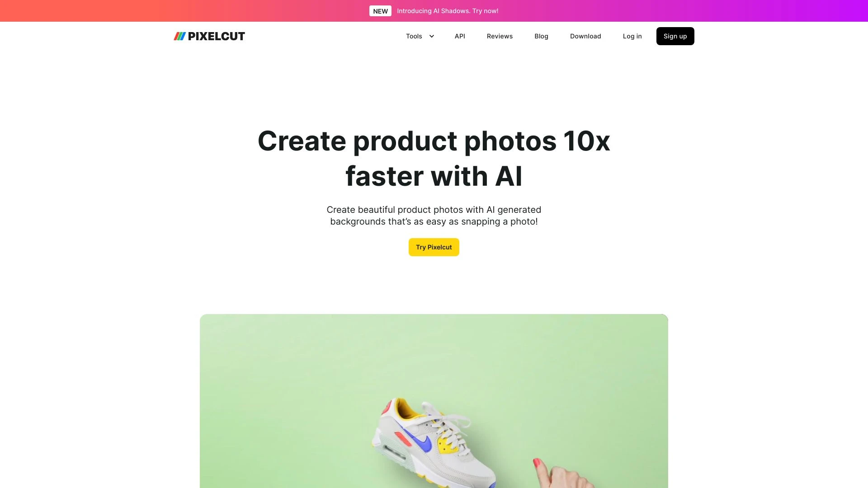This screenshot has width=868, height=488.
Task: Click Log in text link
Action: [632, 36]
